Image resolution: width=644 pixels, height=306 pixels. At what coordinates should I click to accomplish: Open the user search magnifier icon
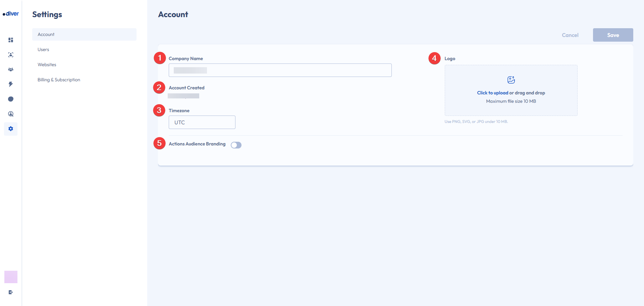pyautogui.click(x=11, y=114)
